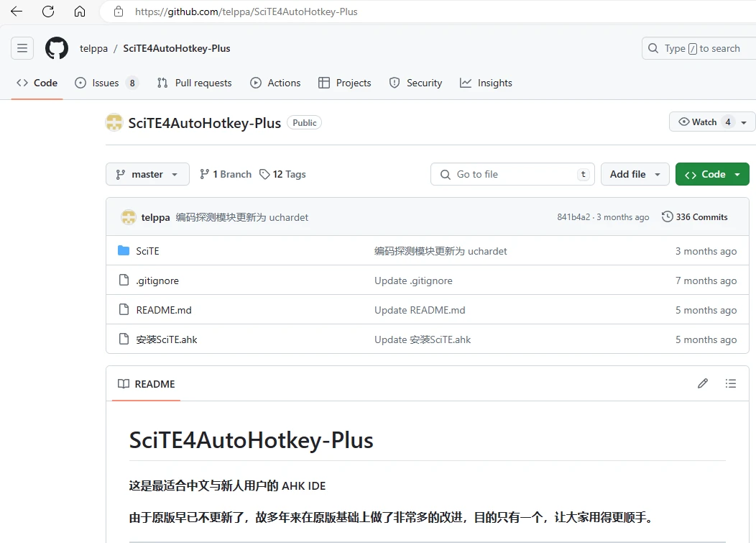Open the telppa avatar beside repository title
The height and width of the screenshot is (543, 756).
pyautogui.click(x=114, y=122)
